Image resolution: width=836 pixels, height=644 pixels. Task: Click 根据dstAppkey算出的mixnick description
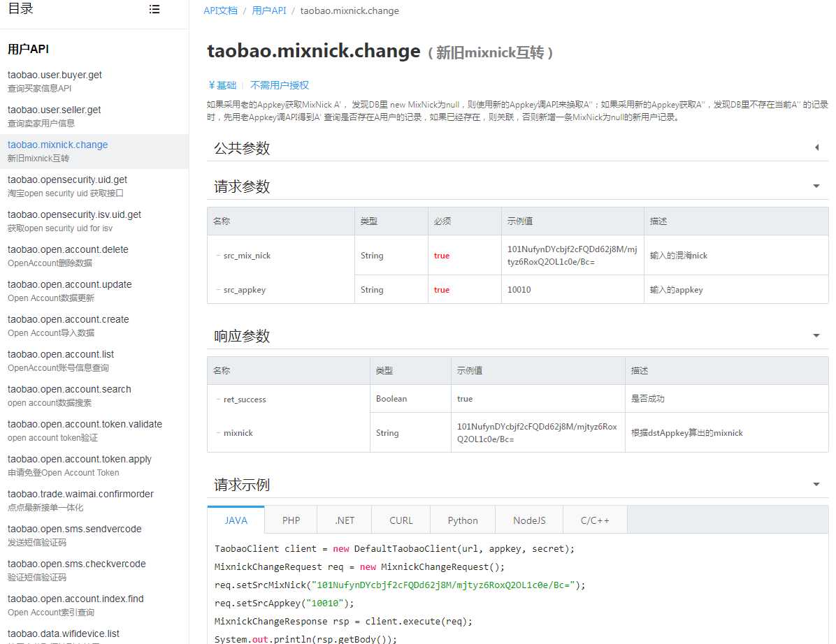coord(686,433)
